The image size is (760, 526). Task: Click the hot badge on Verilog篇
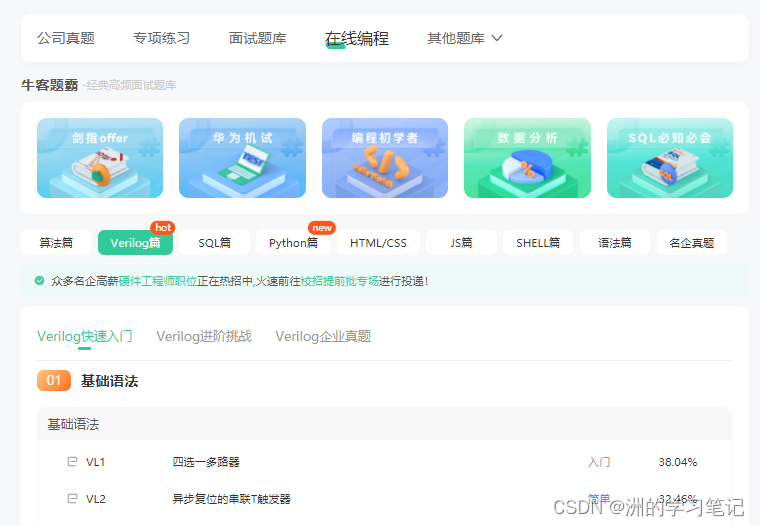tap(163, 227)
